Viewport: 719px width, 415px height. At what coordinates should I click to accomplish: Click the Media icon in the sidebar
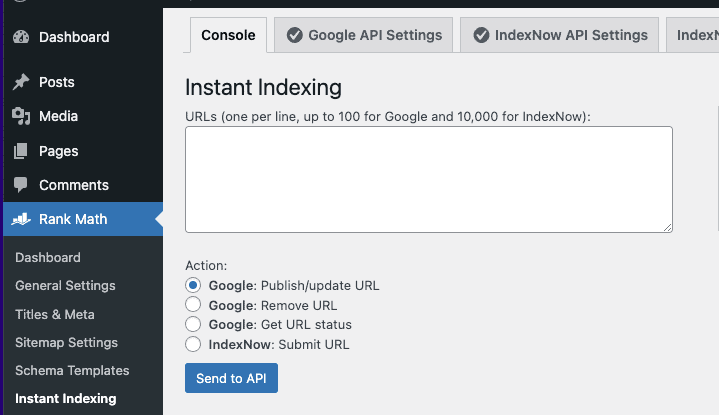coord(21,116)
